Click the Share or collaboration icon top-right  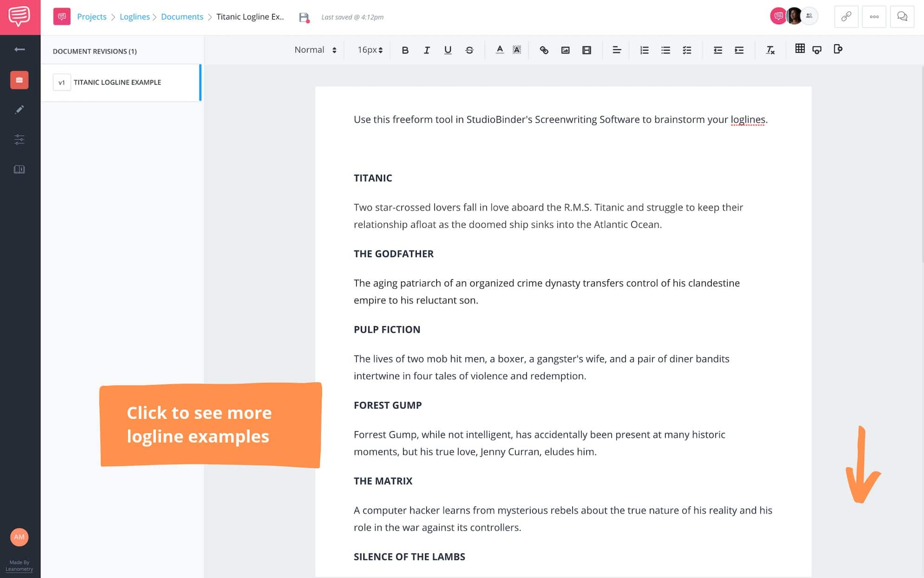(808, 16)
